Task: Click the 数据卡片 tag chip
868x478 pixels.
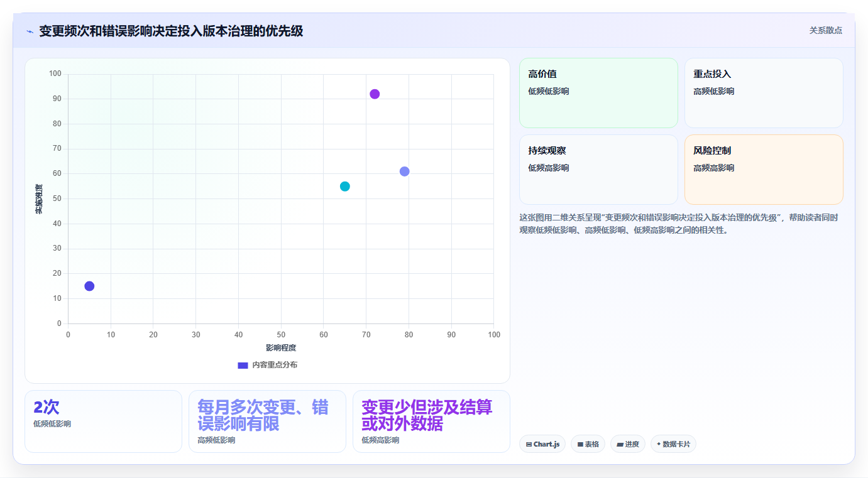Action: pos(673,444)
